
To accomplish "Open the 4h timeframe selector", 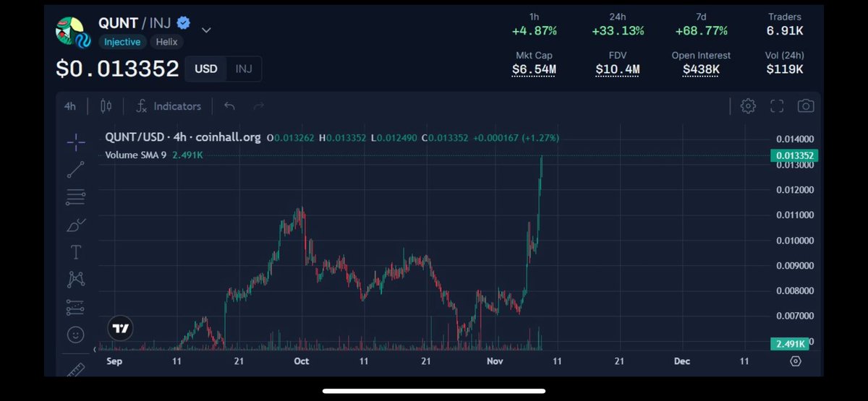I will tap(70, 106).
